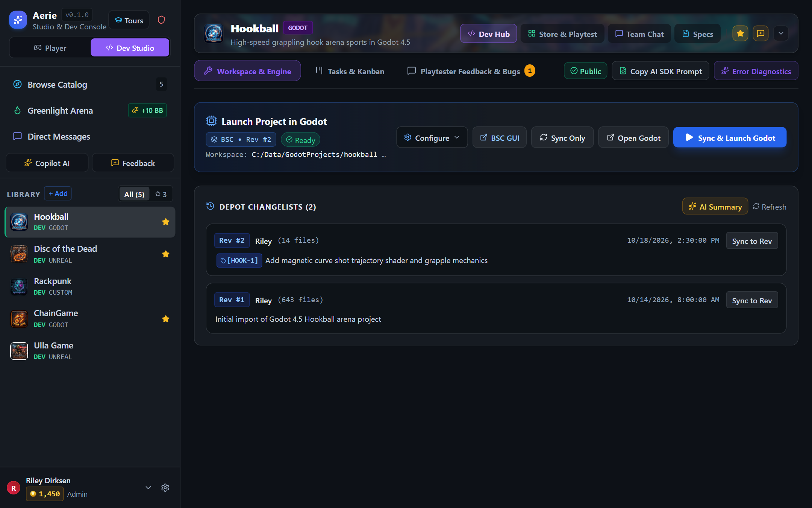Viewport: 812px width, 508px height.
Task: Refresh the depot changelists
Action: pyautogui.click(x=770, y=207)
